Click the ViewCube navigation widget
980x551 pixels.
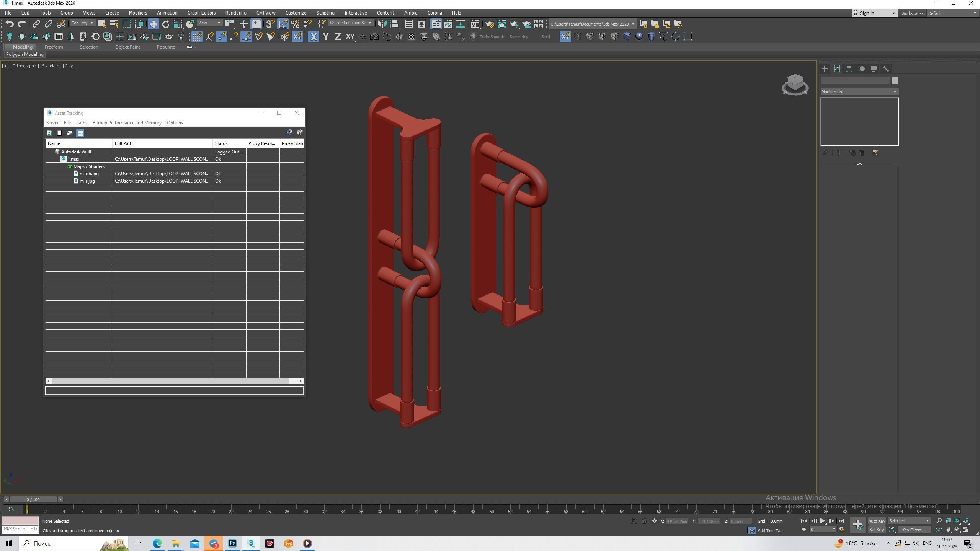795,84
